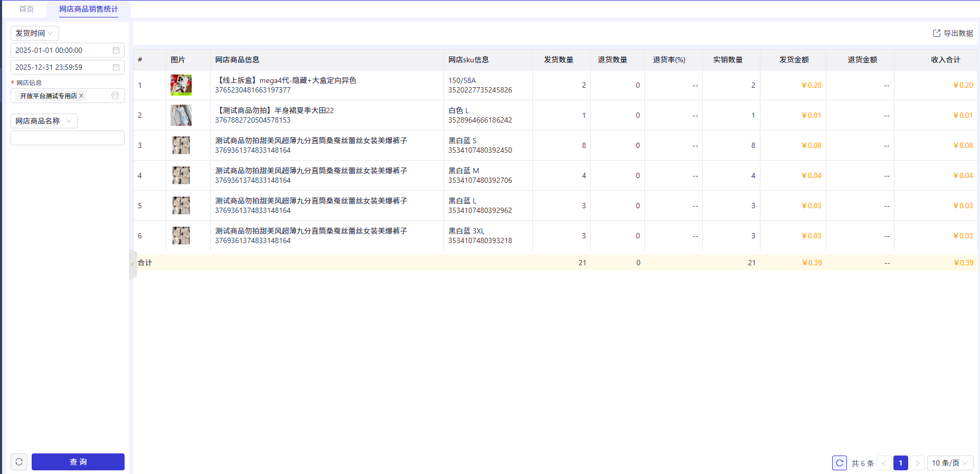Select product 【测试商品勿拍】半身裙夏季大田22
Screen dimensions: 980x474
pyautogui.click(x=275, y=110)
